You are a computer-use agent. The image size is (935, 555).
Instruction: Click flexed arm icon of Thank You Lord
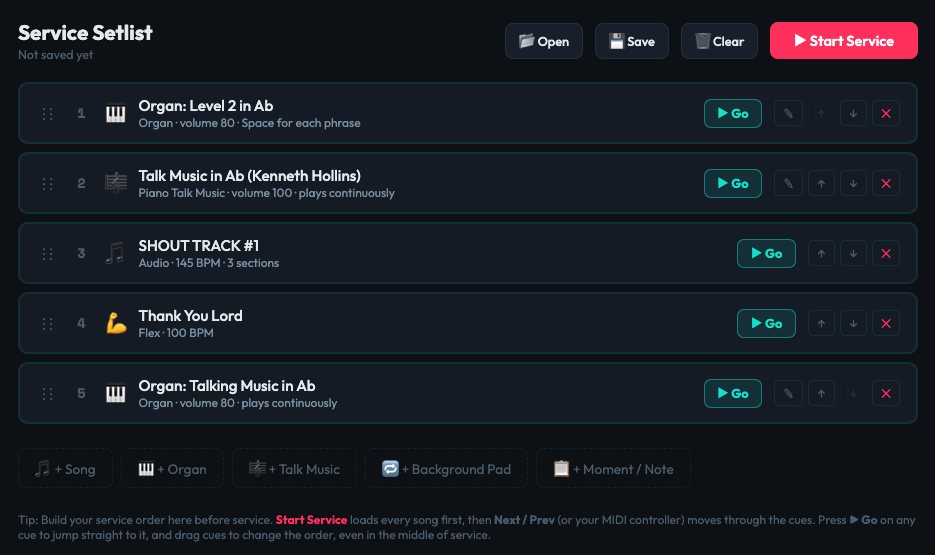click(116, 323)
